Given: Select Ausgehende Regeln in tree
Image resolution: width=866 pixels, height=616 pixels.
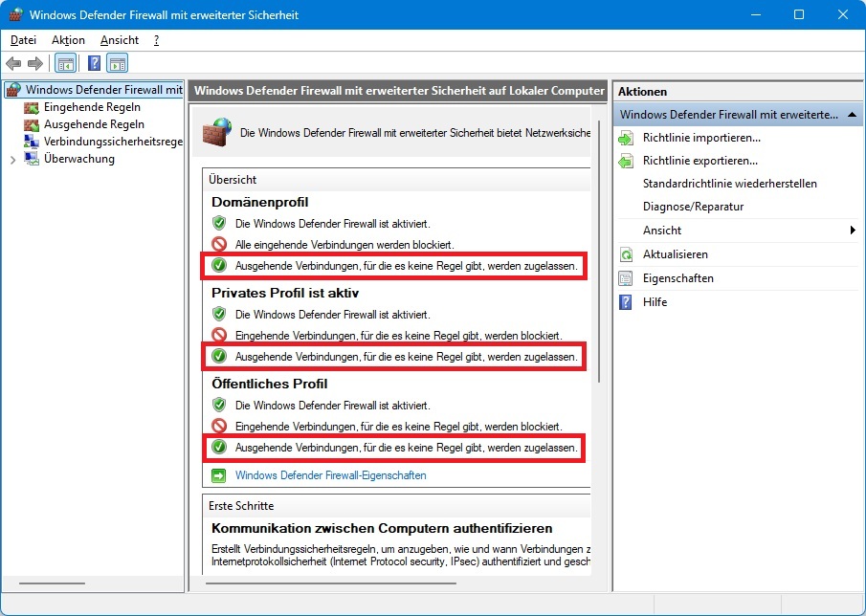Looking at the screenshot, I should point(94,124).
